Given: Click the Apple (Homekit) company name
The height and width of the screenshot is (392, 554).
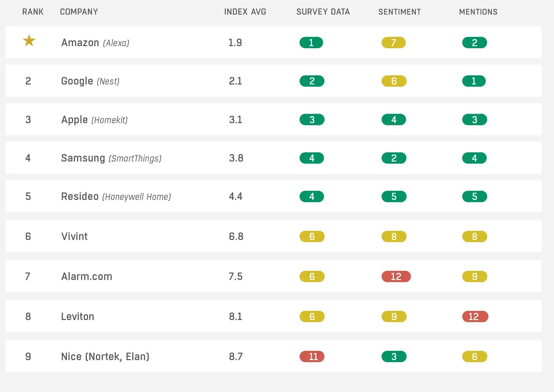Looking at the screenshot, I should 94,120.
